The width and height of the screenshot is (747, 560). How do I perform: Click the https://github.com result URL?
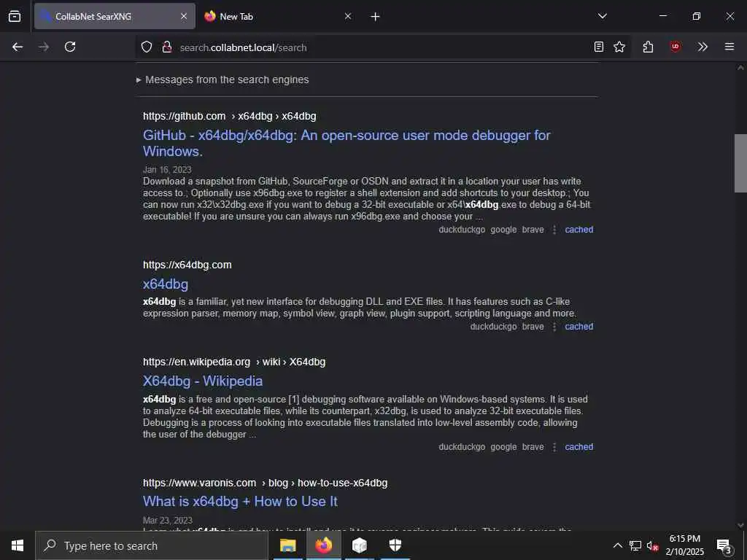185,116
